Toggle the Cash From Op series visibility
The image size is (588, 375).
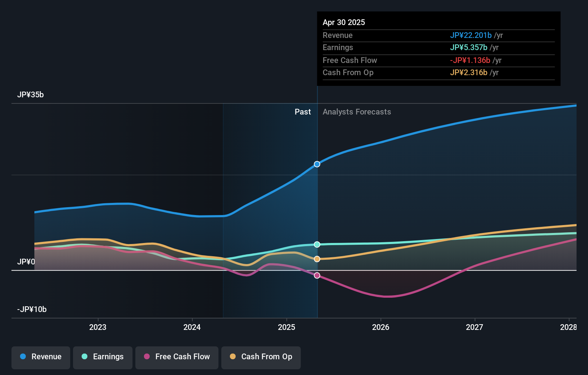point(261,357)
